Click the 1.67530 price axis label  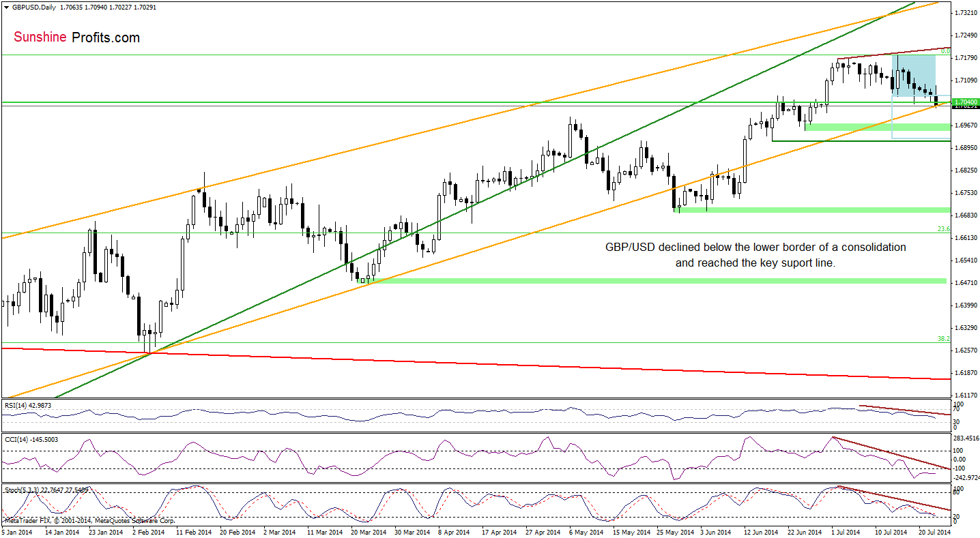[965, 193]
